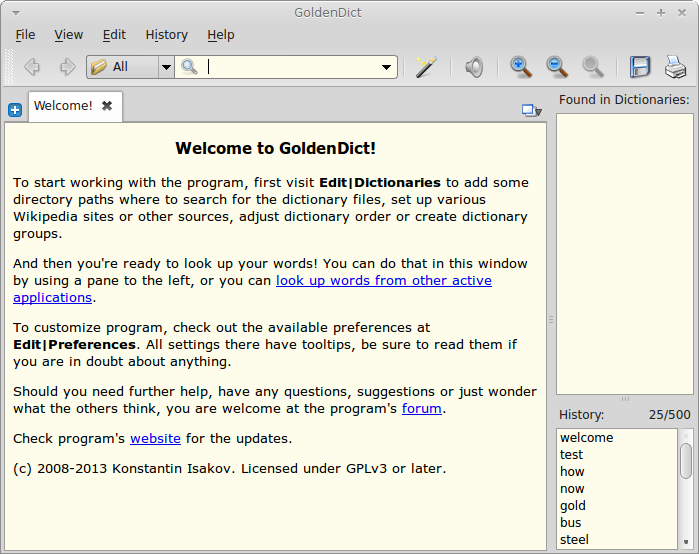Click inside the Found in Dictionaries list
The width and height of the screenshot is (699, 554).
(625, 254)
